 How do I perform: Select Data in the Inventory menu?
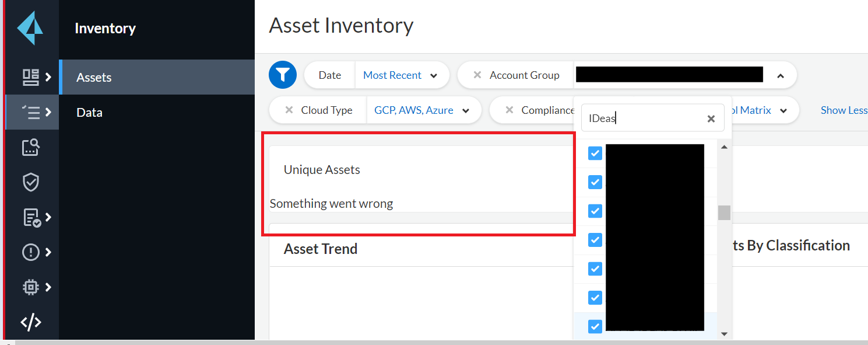tap(89, 113)
